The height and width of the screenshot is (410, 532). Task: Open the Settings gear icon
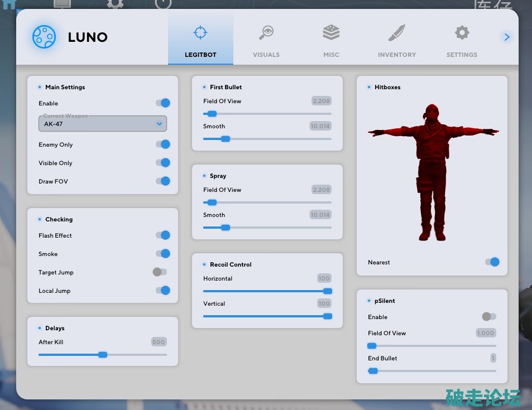462,32
